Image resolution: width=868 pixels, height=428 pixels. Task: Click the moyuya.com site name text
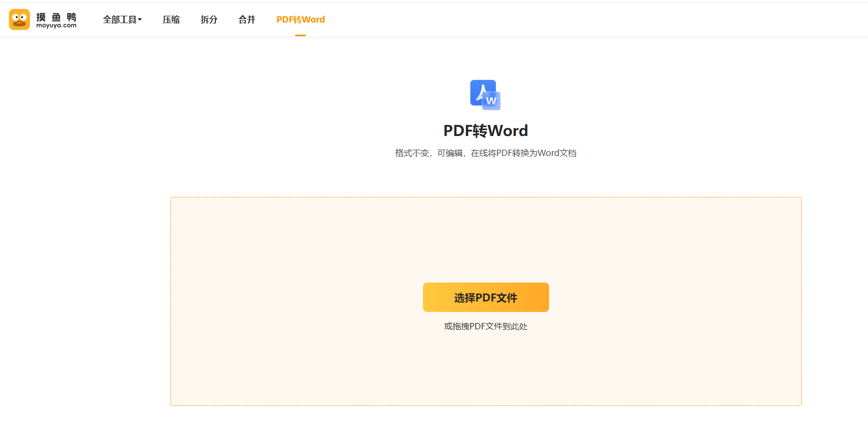coord(56,25)
